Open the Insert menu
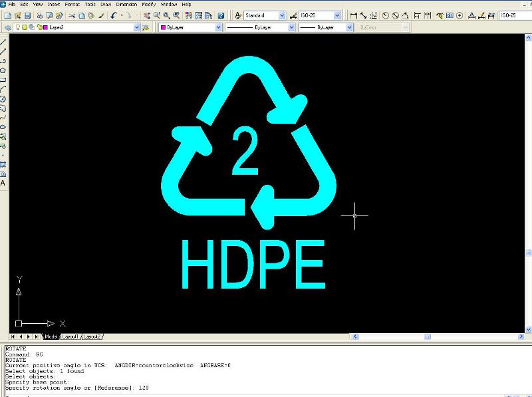This screenshot has width=532, height=397. pyautogui.click(x=54, y=5)
